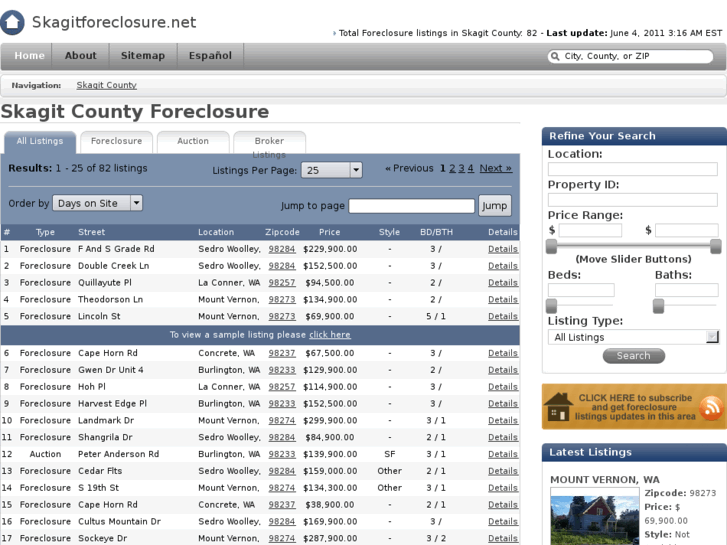This screenshot has height=545, width=727.
Task: Click the Beds slider handle
Action: point(551,306)
